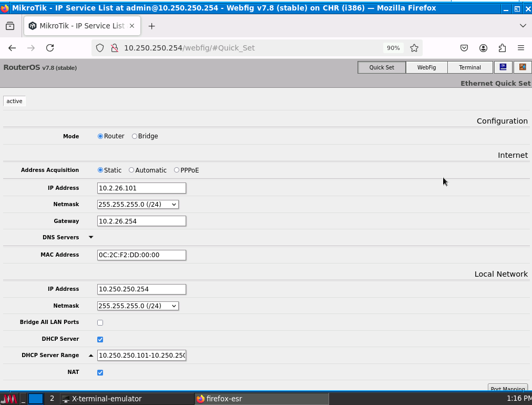The width and height of the screenshot is (532, 405).
Task: Select the Router mode radio button
Action: [100, 136]
